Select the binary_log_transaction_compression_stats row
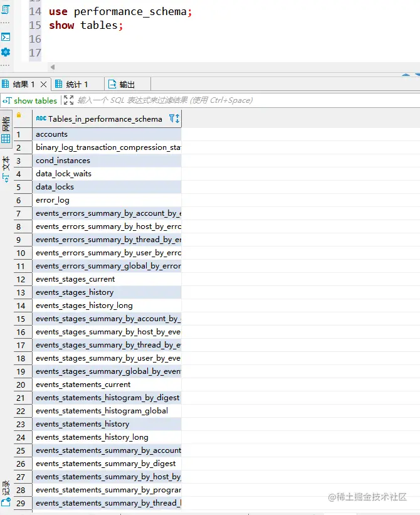Viewport: 420px width, 515px height. click(x=107, y=147)
